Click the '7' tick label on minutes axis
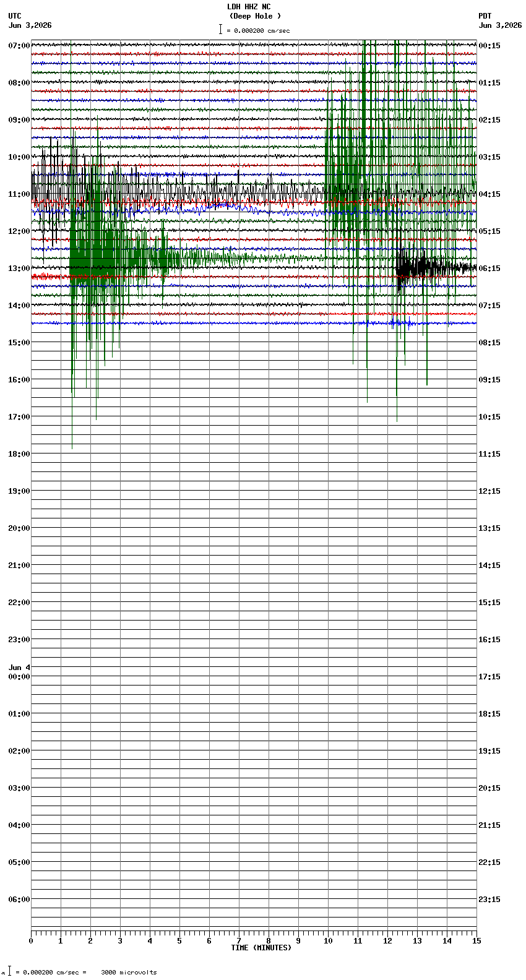The height and width of the screenshot is (980, 526). (x=239, y=940)
